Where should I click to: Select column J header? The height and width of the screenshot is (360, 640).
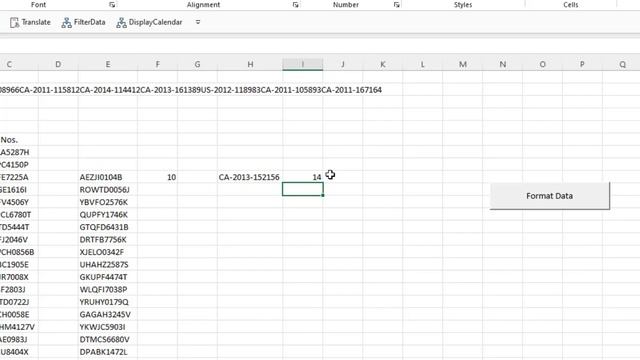pyautogui.click(x=343, y=64)
